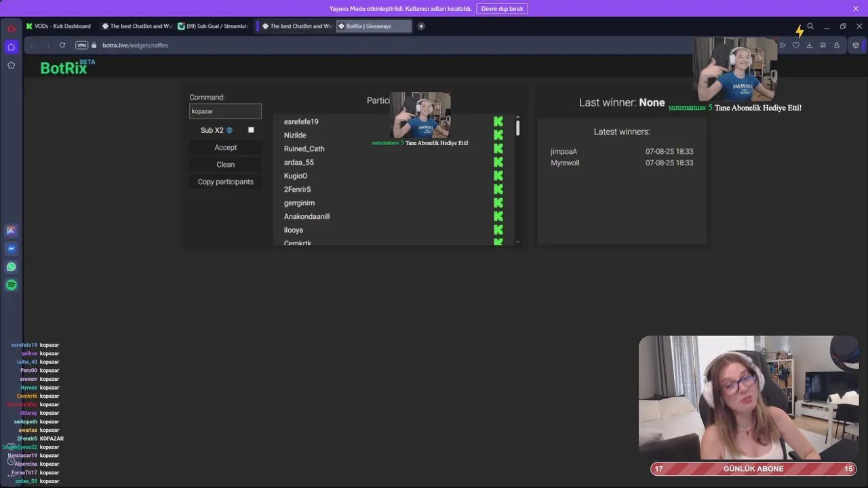Open the Spotify player in the sidebar

11,285
